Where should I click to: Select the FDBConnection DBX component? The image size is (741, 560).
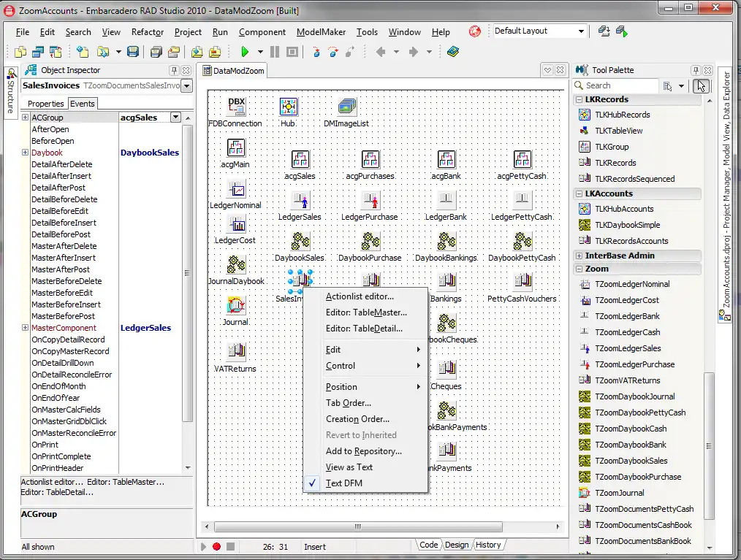tap(236, 107)
